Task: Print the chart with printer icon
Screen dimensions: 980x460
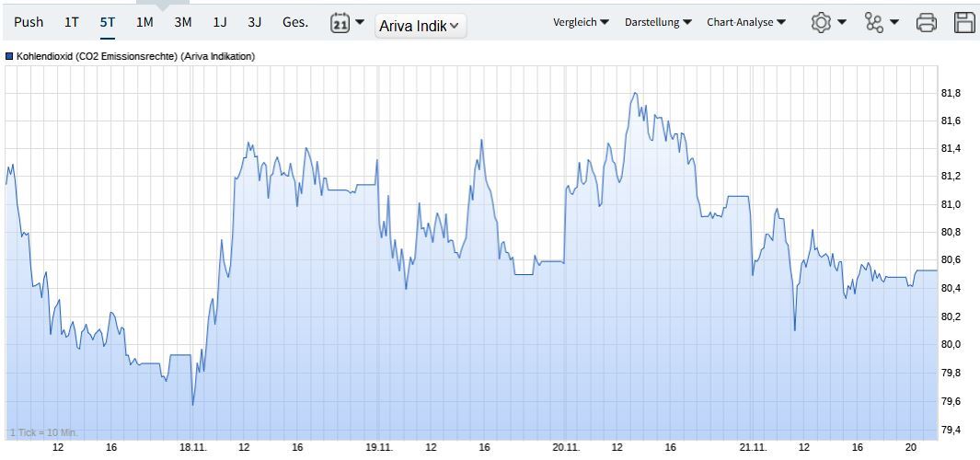Action: (927, 22)
